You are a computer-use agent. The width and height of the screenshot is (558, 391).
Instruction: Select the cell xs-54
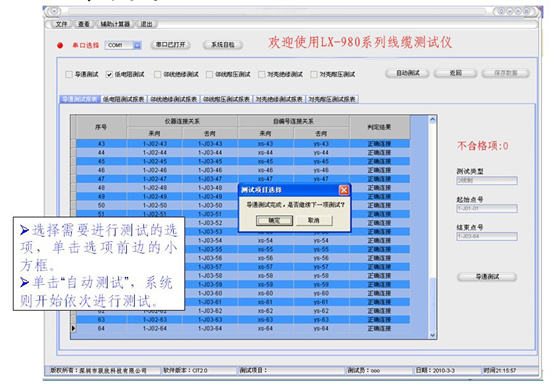coord(265,241)
